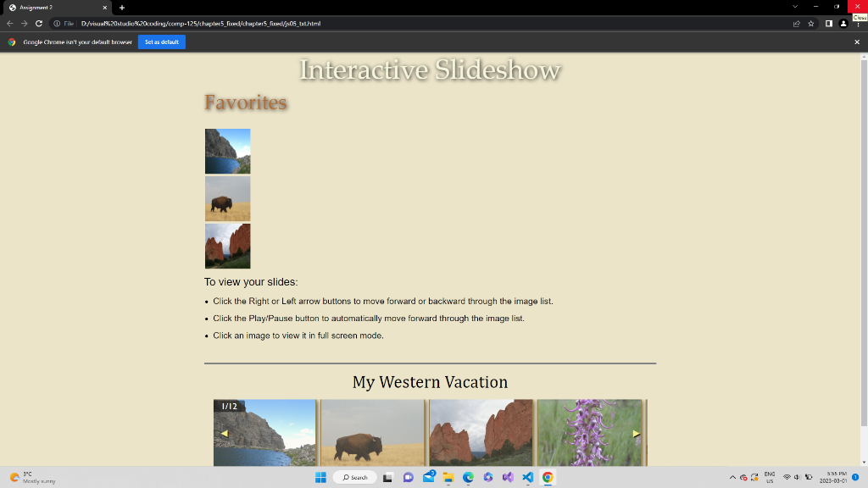Open the bison slide in the slideshow
Image resolution: width=868 pixels, height=488 pixels.
pyautogui.click(x=373, y=433)
